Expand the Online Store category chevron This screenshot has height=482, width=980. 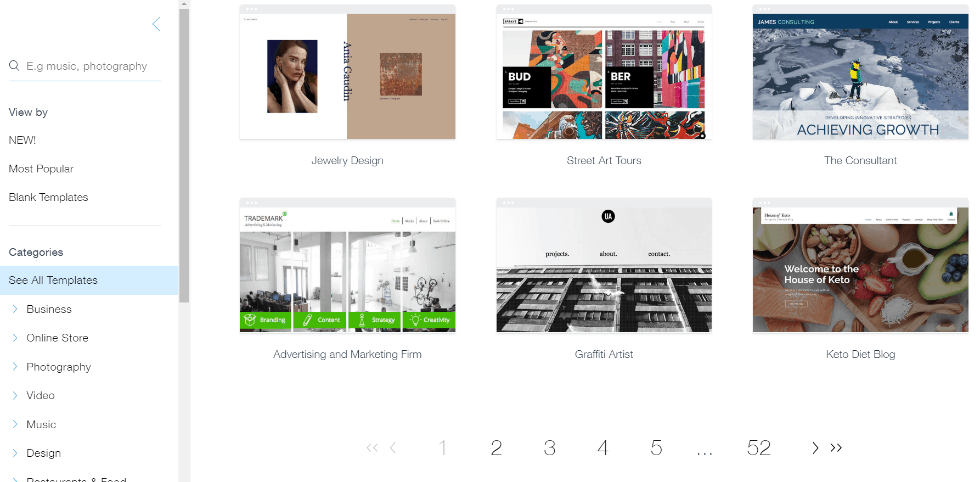[x=15, y=338]
